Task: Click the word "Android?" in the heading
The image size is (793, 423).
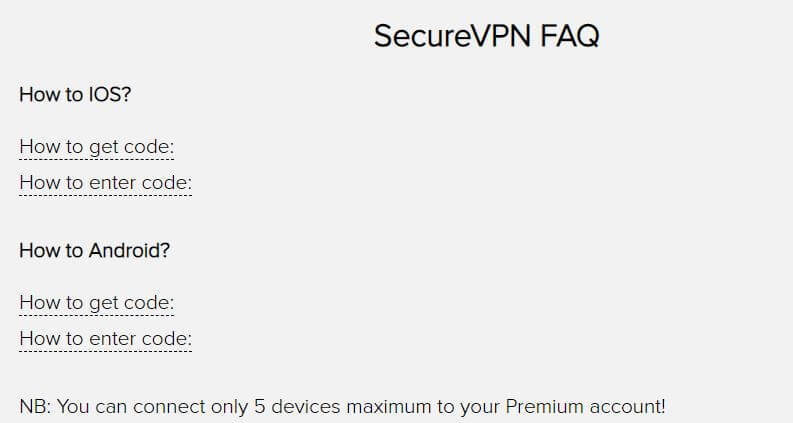Action: 129,250
